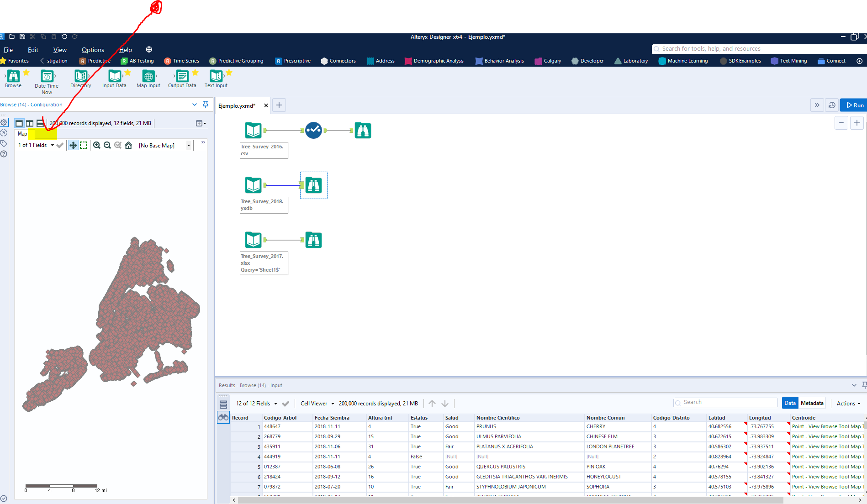
Task: Click the global search field
Action: coord(760,49)
